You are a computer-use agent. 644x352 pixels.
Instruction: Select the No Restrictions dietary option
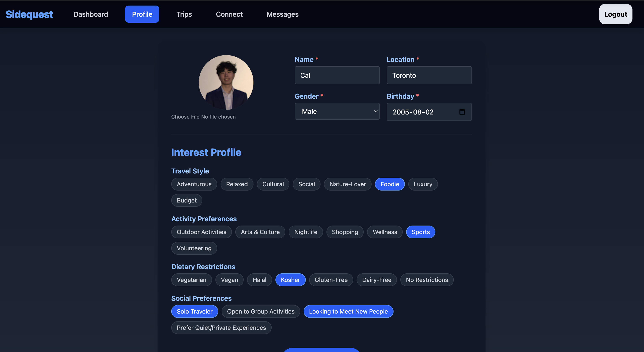coord(427,280)
